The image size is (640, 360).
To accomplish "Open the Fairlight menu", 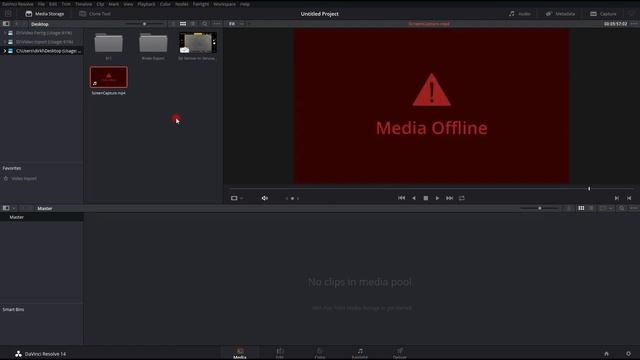I will pyautogui.click(x=201, y=4).
